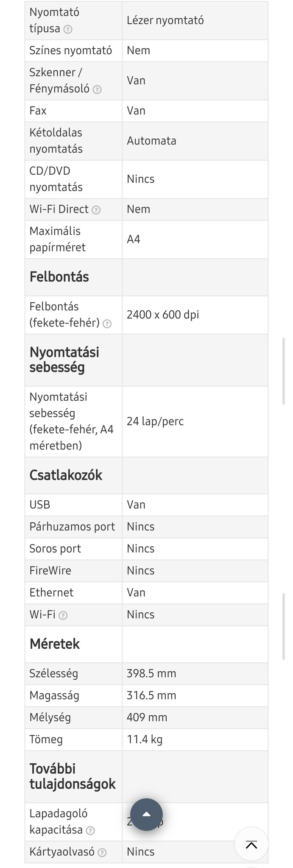
Task: Click the bold Felbontás section heading
Action: (59, 277)
